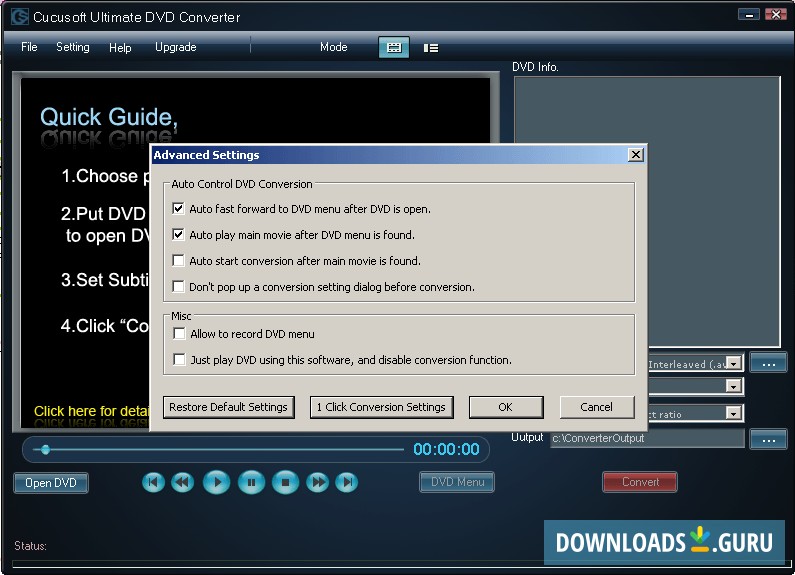
Task: Open the Upgrade menu
Action: point(175,47)
